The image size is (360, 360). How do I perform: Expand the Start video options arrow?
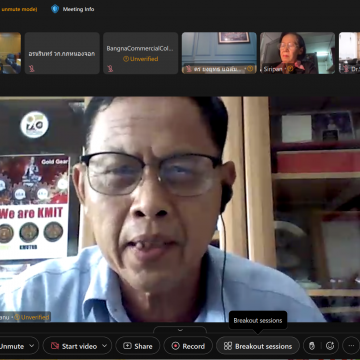[105, 346]
